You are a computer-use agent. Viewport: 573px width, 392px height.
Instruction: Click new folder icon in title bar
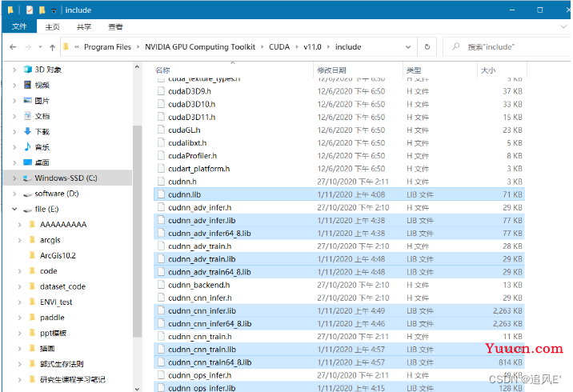(42, 10)
